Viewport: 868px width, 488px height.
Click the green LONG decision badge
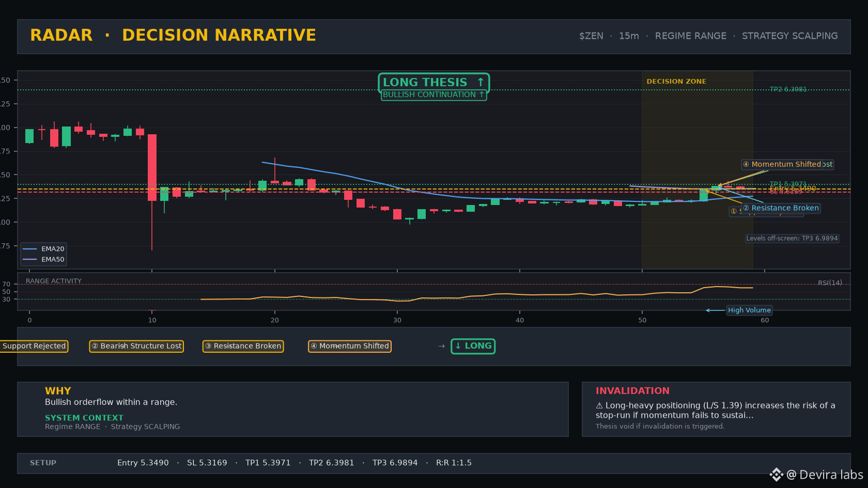tap(473, 346)
